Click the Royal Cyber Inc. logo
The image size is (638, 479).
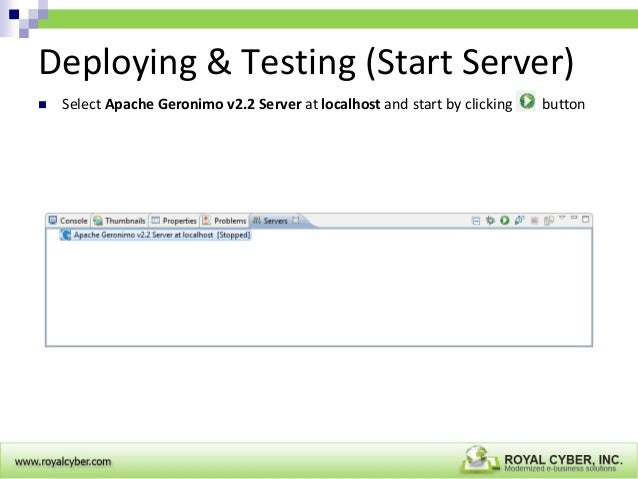542,460
